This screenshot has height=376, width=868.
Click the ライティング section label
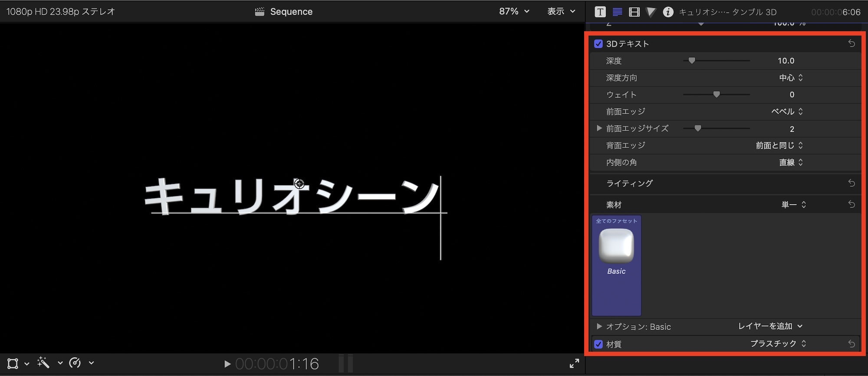click(x=629, y=183)
